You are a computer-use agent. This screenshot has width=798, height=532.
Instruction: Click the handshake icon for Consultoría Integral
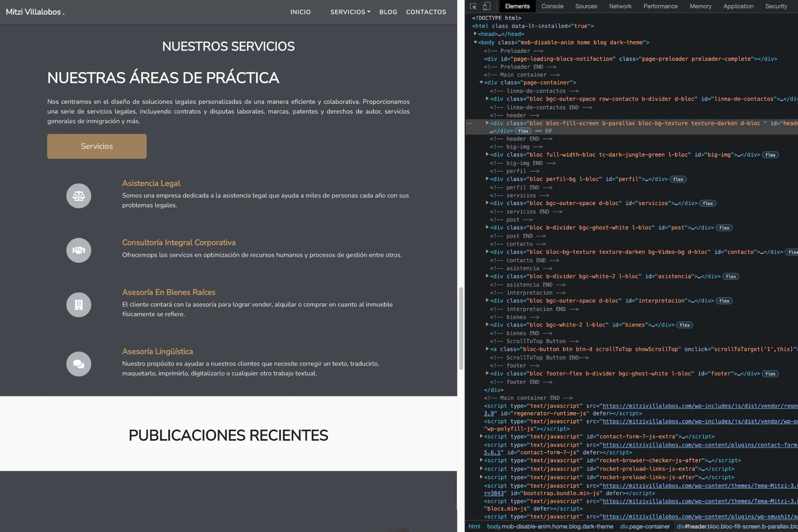pyautogui.click(x=79, y=250)
